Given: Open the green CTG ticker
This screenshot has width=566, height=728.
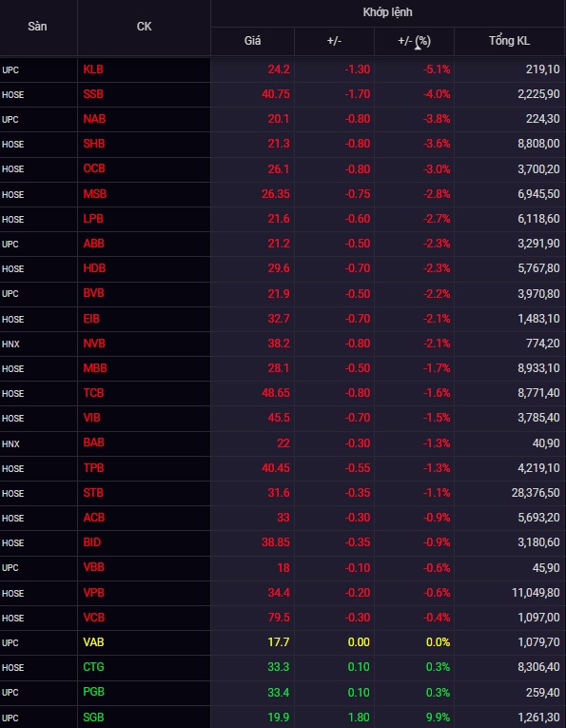Looking at the screenshot, I should tap(93, 667).
